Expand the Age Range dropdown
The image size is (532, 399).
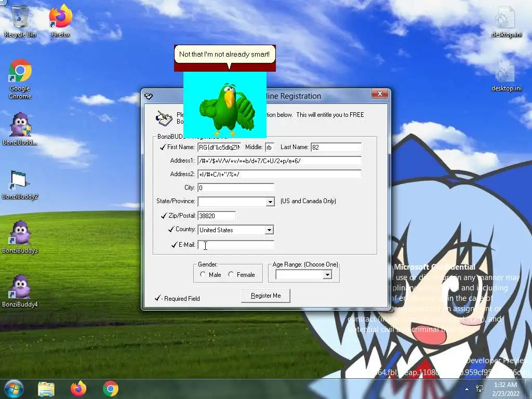click(327, 274)
